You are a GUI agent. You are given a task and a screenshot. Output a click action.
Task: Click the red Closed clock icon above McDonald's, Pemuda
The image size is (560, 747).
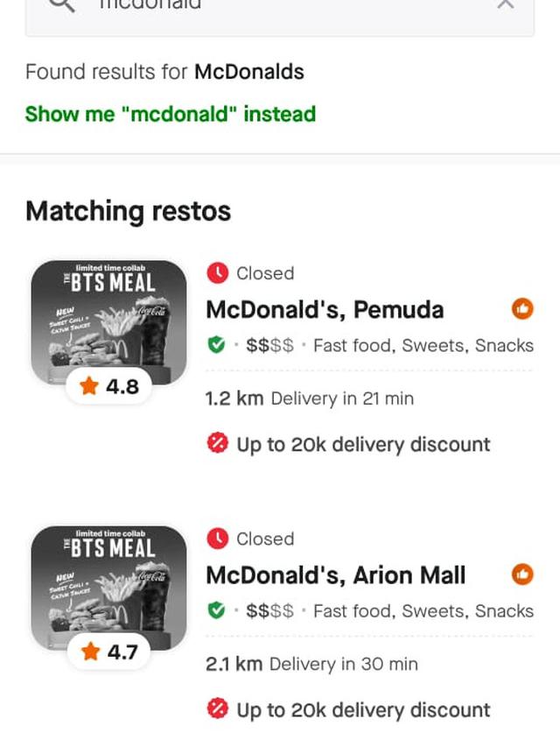tap(216, 273)
